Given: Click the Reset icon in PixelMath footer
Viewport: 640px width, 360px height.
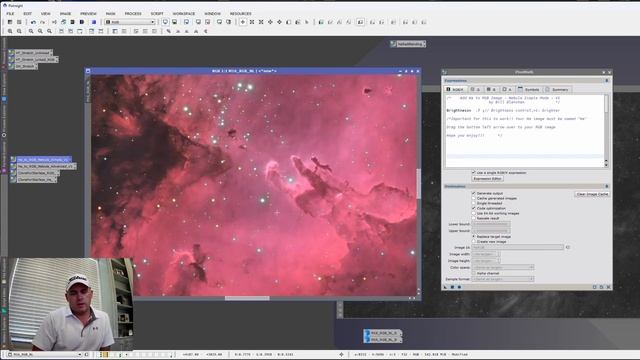Looking at the screenshot, I should pos(608,287).
